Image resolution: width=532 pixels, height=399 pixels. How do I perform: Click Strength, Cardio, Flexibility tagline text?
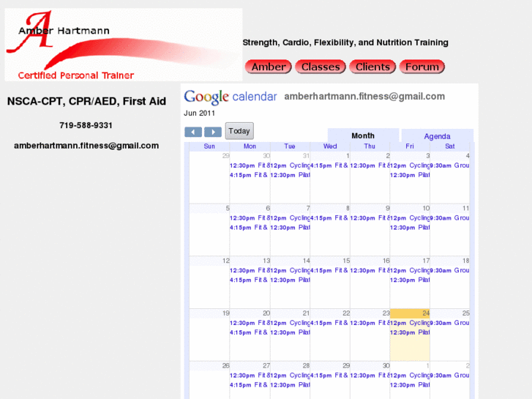(345, 42)
